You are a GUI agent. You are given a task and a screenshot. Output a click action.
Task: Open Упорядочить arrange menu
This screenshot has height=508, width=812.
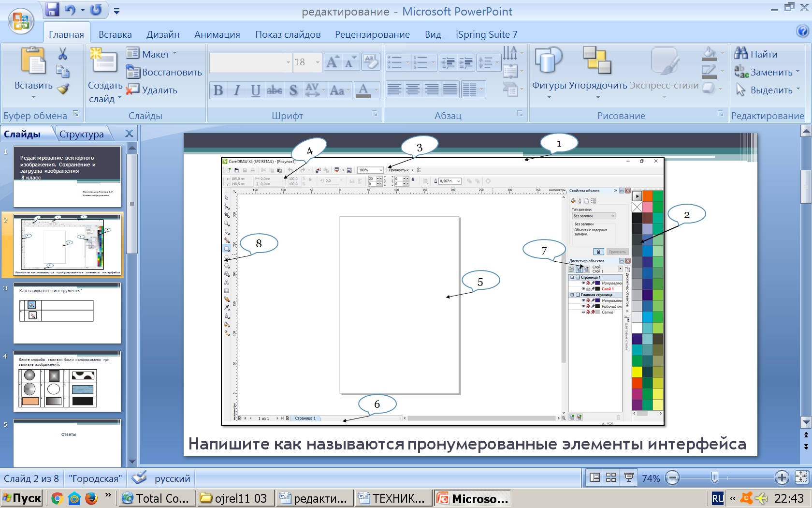598,74
